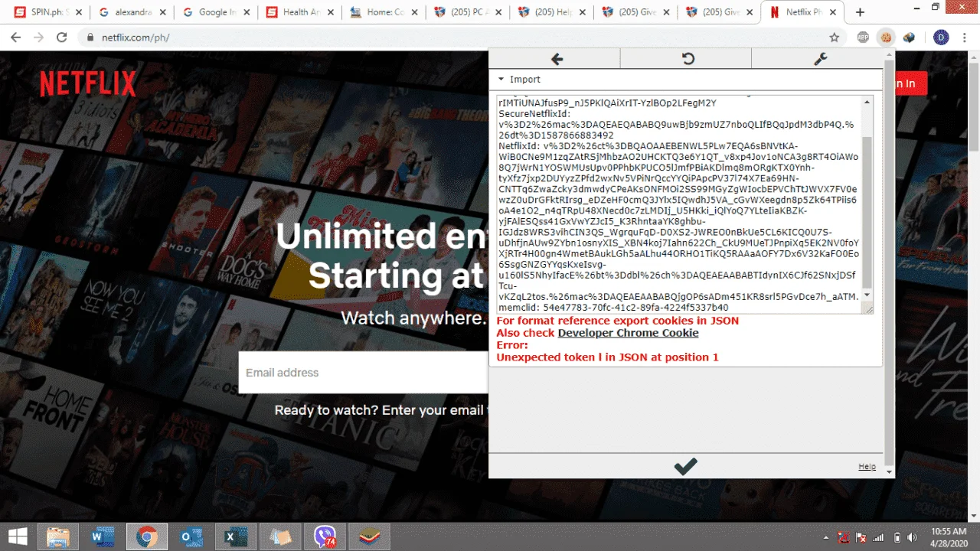980x551 pixels.
Task: Open Viber from the taskbar
Action: [326, 536]
